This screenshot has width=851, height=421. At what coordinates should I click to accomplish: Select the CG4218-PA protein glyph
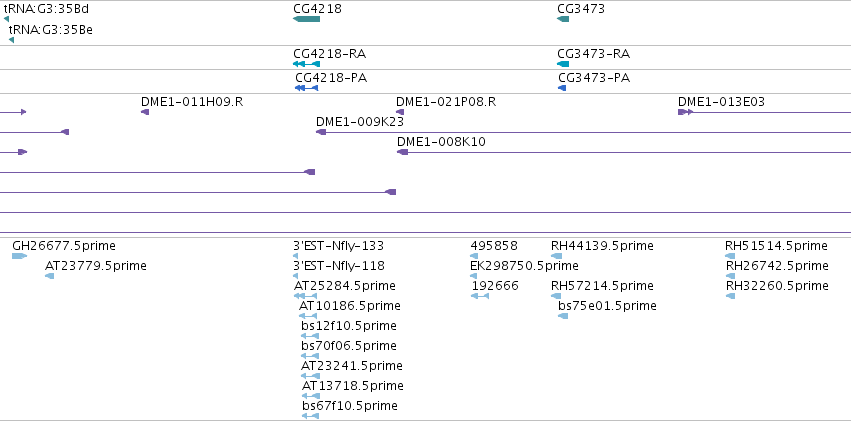pyautogui.click(x=306, y=88)
